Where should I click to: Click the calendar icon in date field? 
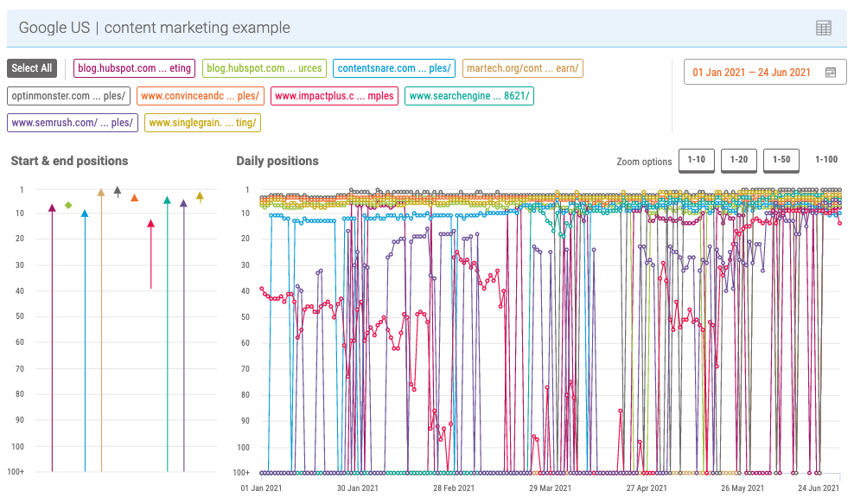click(x=830, y=73)
